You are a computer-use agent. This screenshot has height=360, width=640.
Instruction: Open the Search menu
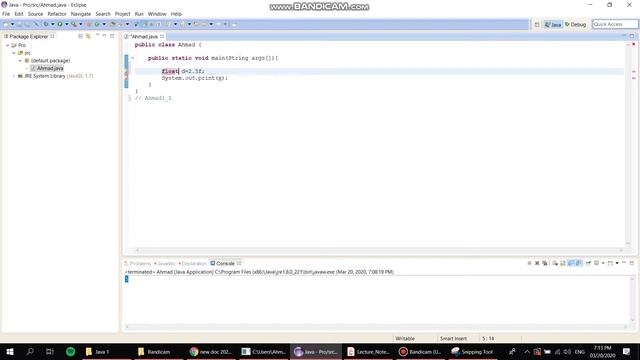click(x=103, y=14)
